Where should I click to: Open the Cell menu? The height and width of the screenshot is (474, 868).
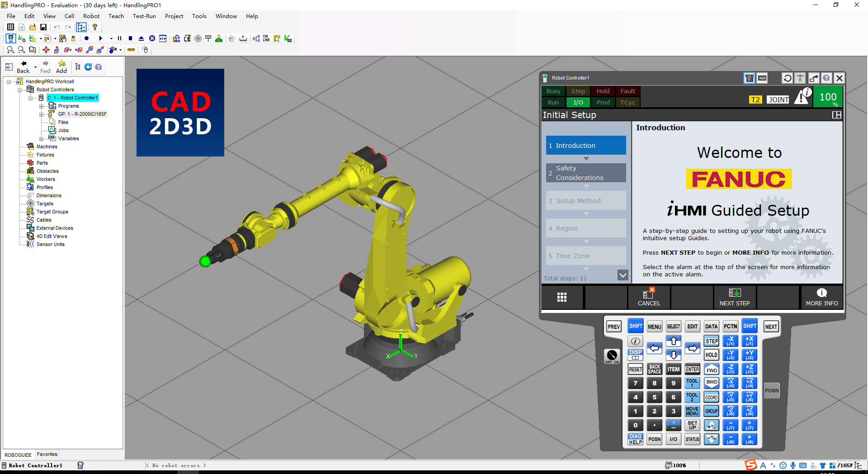[x=69, y=16]
